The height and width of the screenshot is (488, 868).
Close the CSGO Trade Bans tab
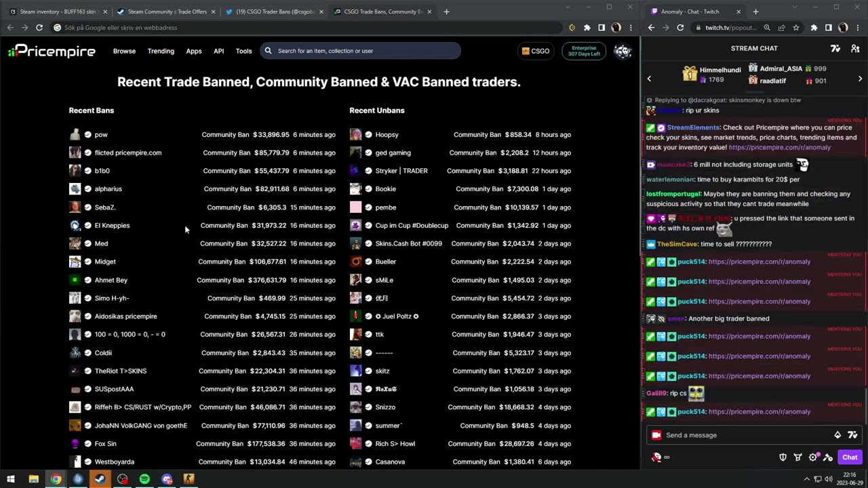click(x=429, y=12)
